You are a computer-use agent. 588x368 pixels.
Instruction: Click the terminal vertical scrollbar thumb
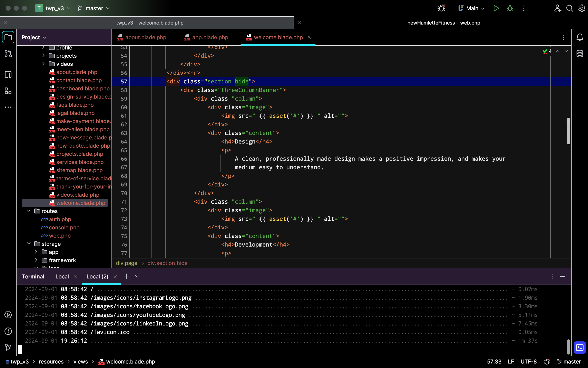568,347
